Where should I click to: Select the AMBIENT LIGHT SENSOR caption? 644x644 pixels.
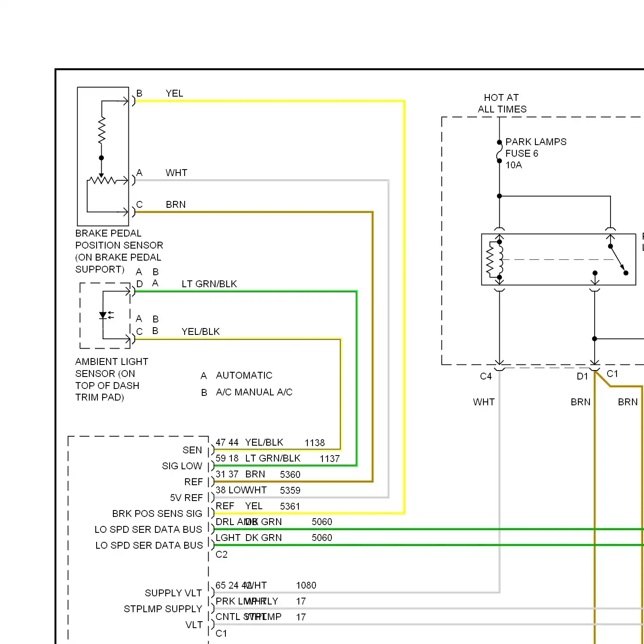112,380
